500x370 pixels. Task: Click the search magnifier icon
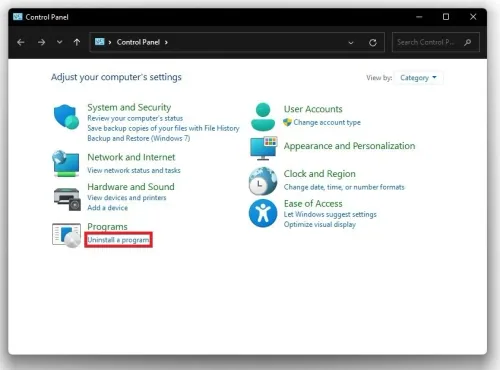pos(468,42)
